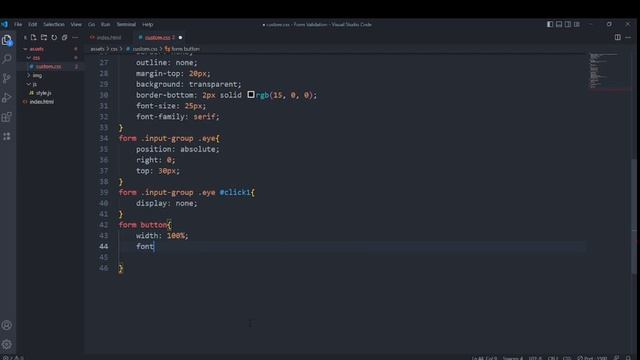Click the Collapse Folders icon in Explorer
This screenshot has width=640, height=360.
64,38
